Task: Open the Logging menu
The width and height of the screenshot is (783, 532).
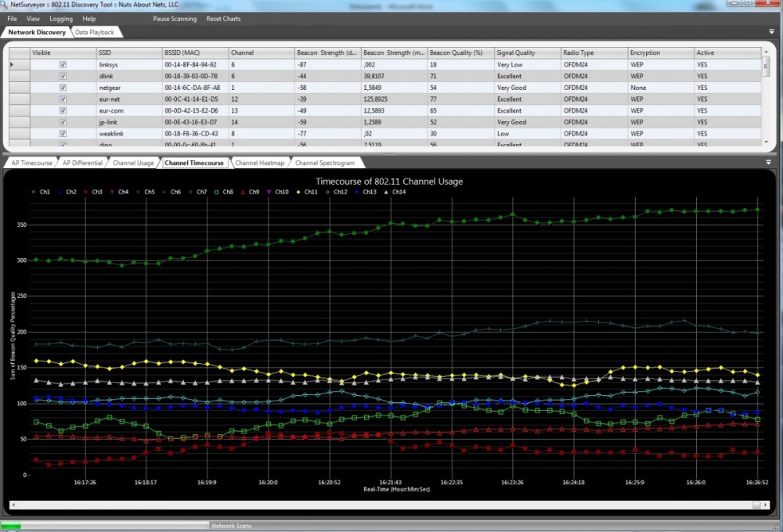Action: click(61, 18)
